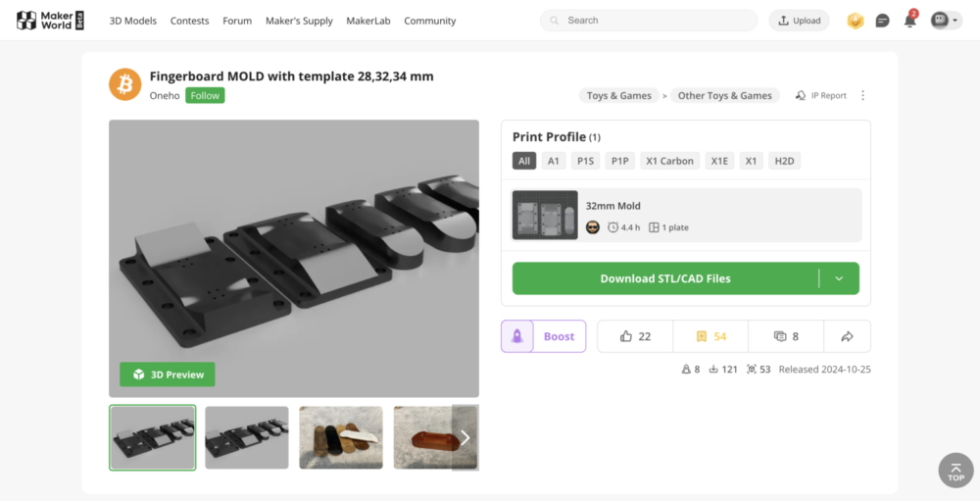980x501 pixels.
Task: Click the notifications bell icon
Action: click(x=909, y=21)
